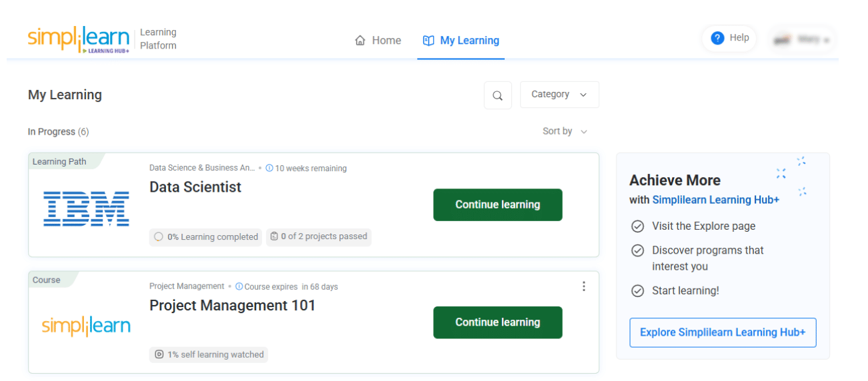Click Explore Simplilearn Learning Hub+ button

tap(723, 332)
